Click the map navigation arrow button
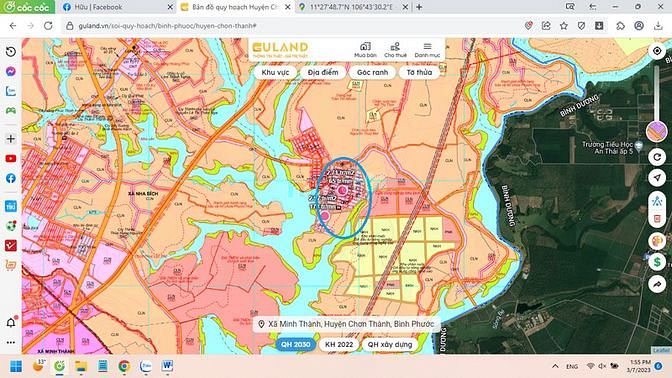This screenshot has height=378, width=672. 657,177
